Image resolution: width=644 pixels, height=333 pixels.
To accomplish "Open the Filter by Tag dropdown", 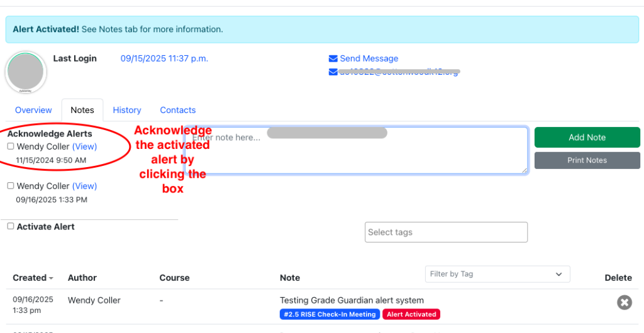I will pyautogui.click(x=497, y=274).
